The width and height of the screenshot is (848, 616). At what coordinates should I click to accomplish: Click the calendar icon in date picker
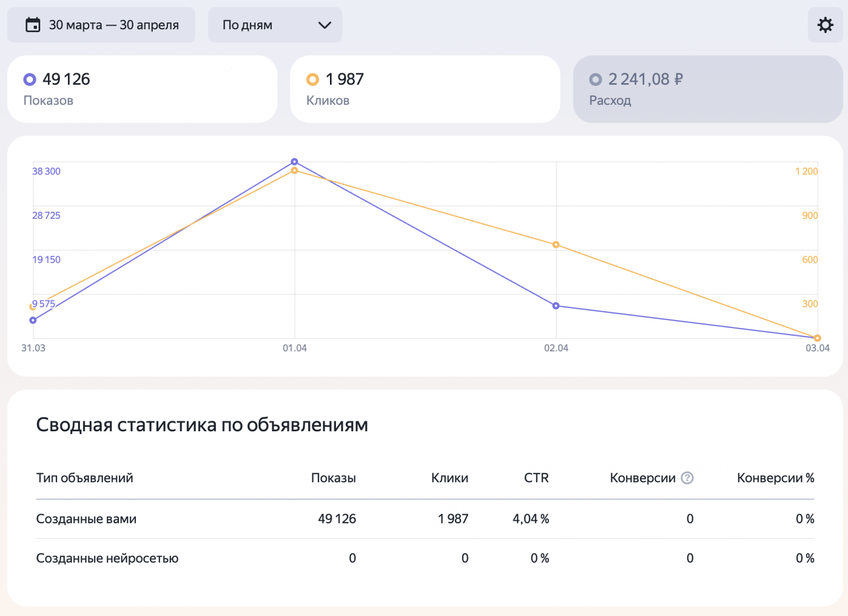click(33, 25)
